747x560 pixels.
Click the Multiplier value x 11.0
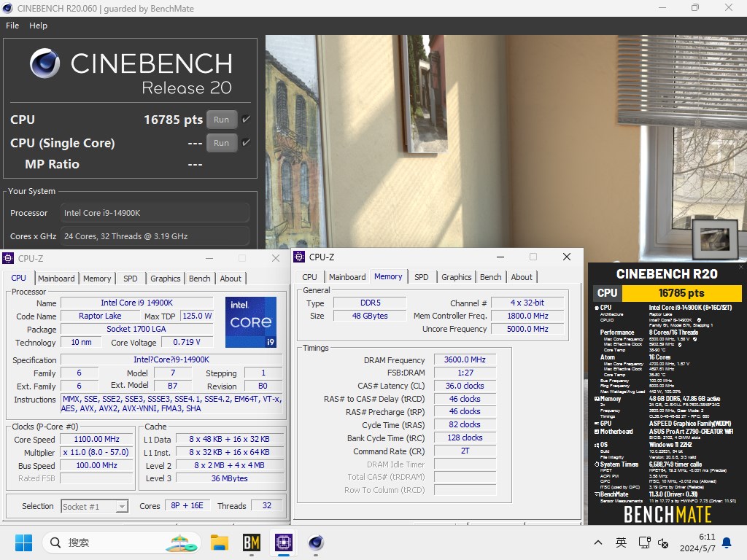(x=97, y=452)
